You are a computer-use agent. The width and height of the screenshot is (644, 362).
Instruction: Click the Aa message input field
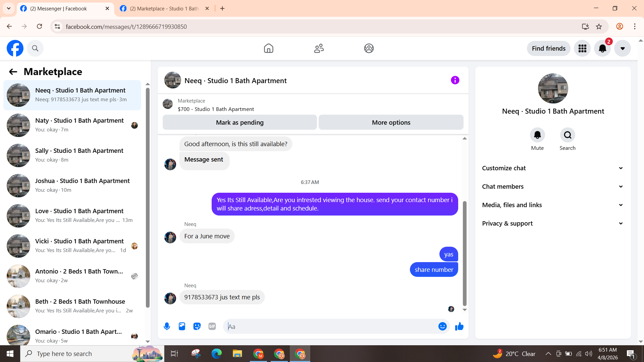point(330,326)
